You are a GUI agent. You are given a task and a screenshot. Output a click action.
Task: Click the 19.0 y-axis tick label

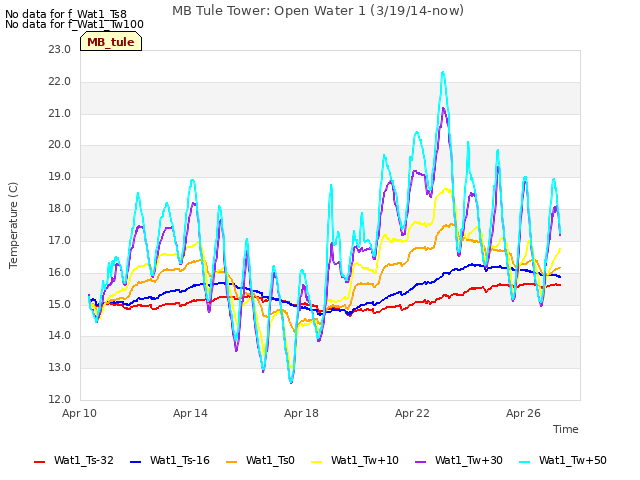pos(60,177)
